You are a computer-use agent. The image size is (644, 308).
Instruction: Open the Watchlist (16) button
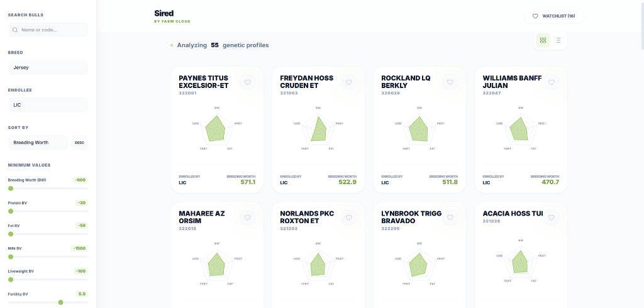554,16
